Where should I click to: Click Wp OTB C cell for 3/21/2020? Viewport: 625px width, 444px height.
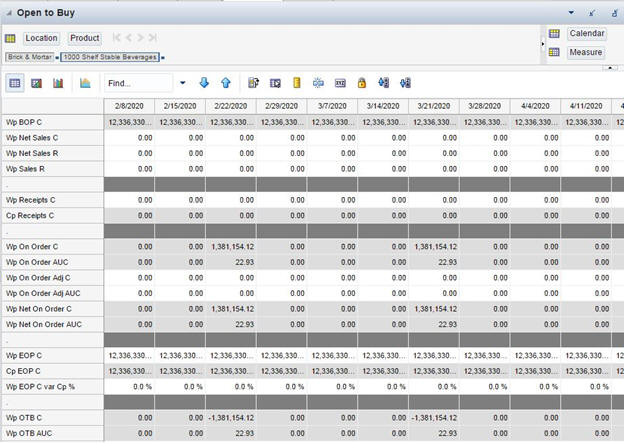point(434,418)
